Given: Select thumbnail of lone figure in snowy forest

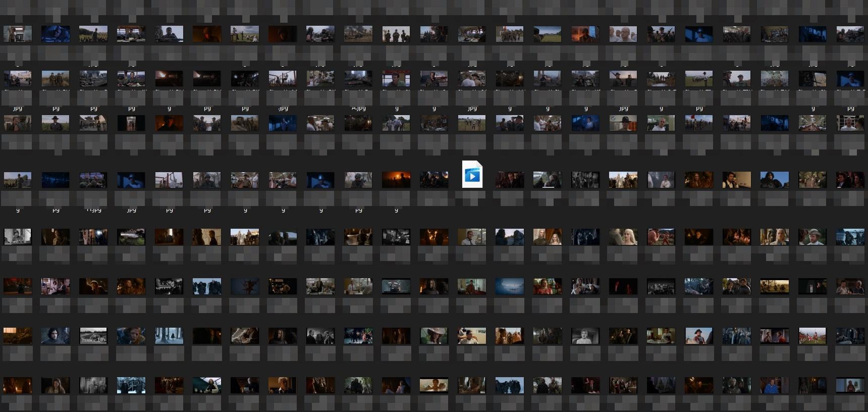Looking at the screenshot, I should pyautogui.click(x=169, y=336).
